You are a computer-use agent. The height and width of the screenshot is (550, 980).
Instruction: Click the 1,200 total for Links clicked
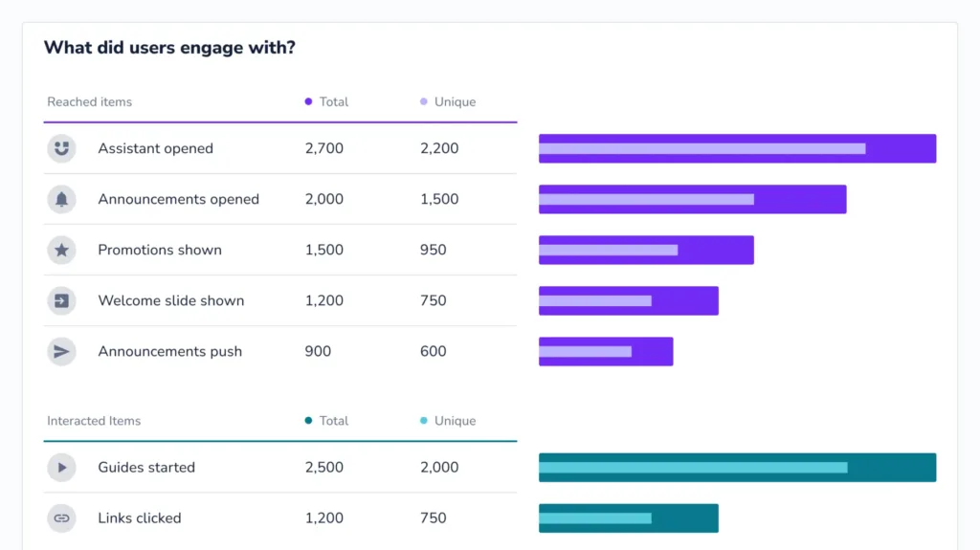(x=323, y=518)
